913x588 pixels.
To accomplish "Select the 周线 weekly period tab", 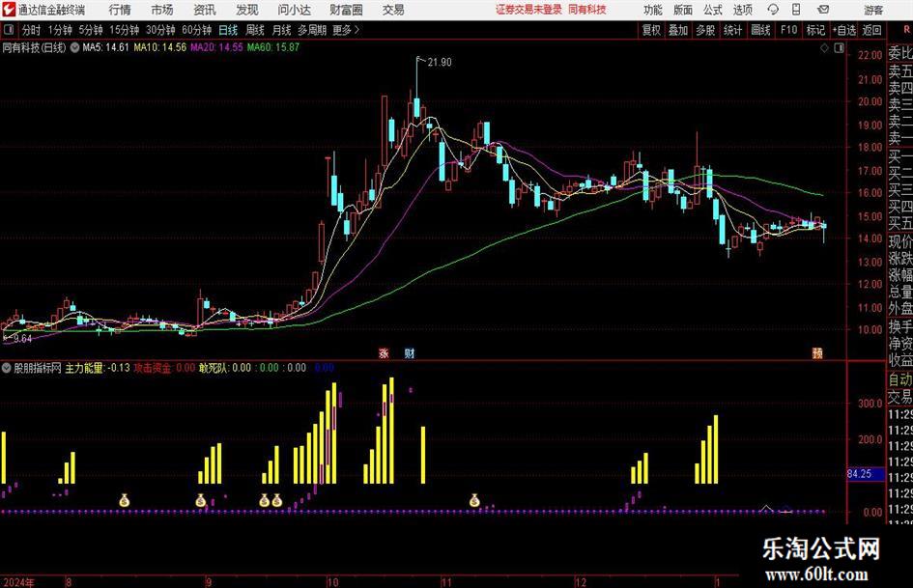I will 255,30.
